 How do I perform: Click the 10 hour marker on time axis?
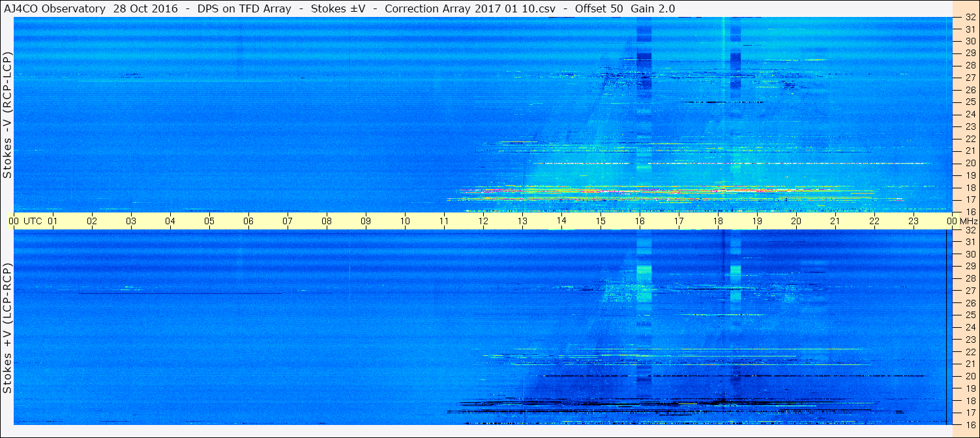coord(406,222)
